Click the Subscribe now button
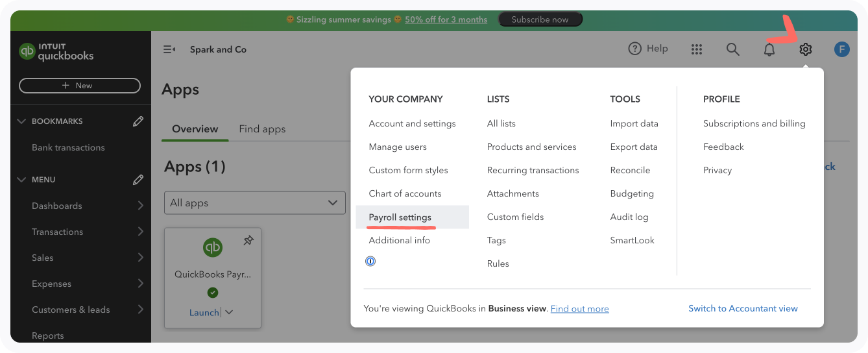868x353 pixels. (x=540, y=19)
